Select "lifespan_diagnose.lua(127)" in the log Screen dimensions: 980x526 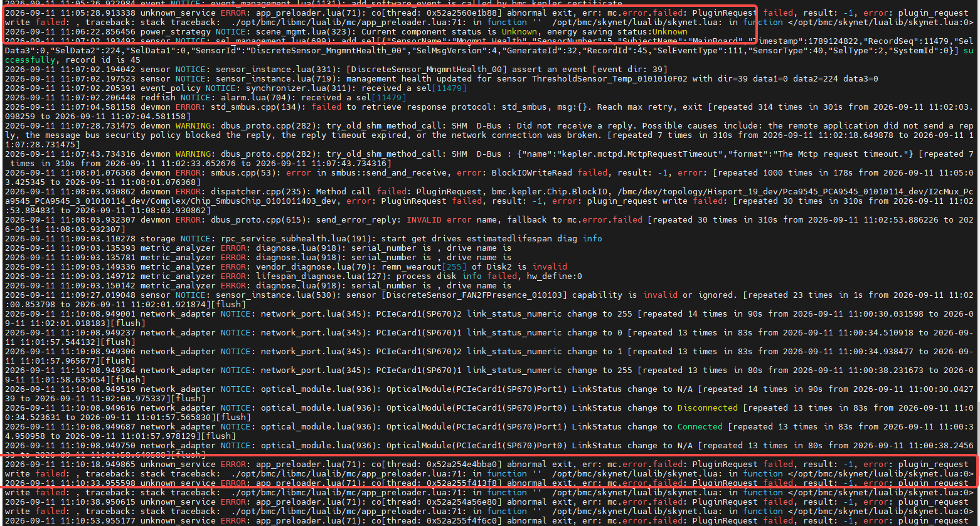pos(321,276)
